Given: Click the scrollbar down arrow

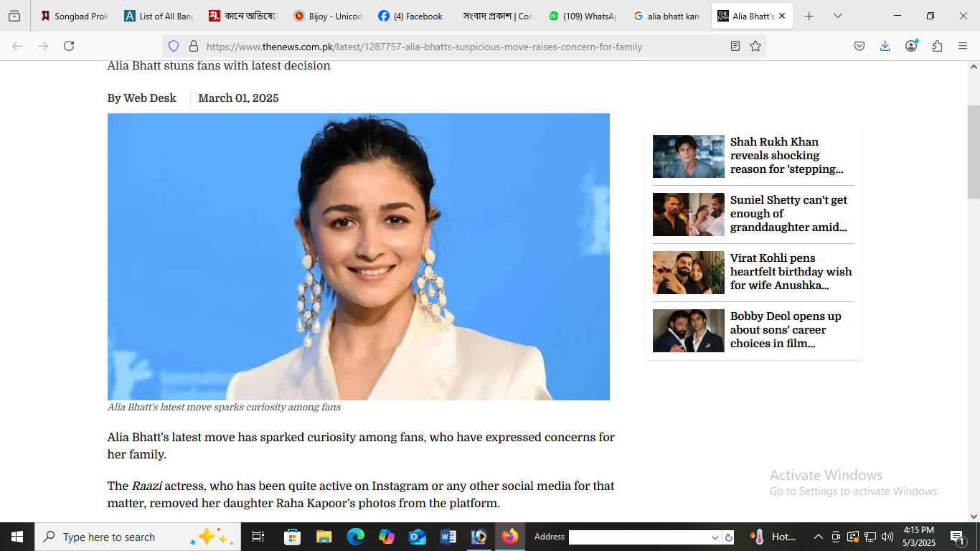Looking at the screenshot, I should click(x=974, y=516).
